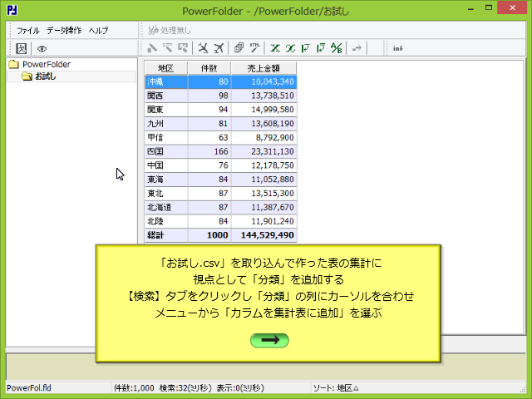Click the green A/B ratio icon
This screenshot has width=532, height=399.
337,48
